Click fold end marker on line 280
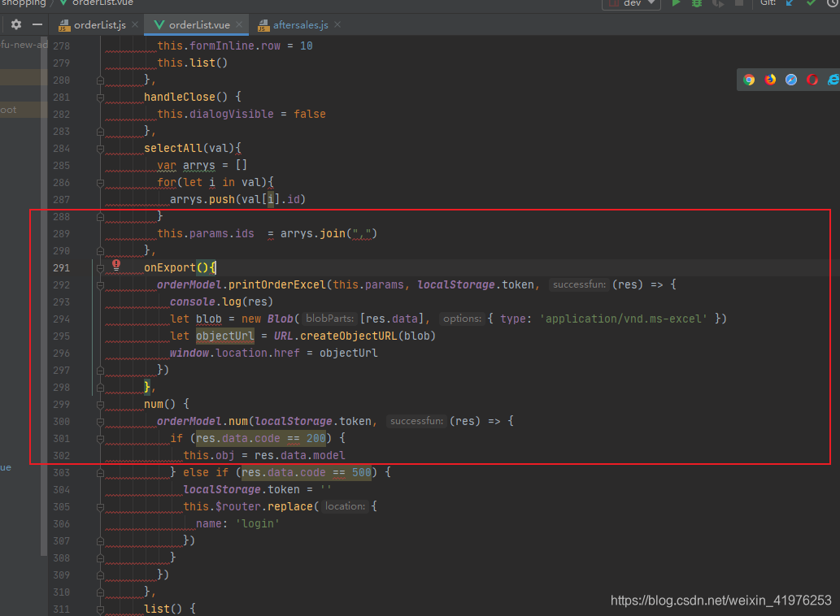This screenshot has height=616, width=840. pos(100,80)
